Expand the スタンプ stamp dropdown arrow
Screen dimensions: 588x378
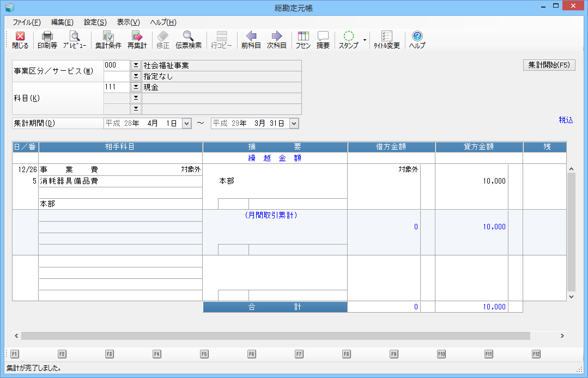[x=364, y=40]
